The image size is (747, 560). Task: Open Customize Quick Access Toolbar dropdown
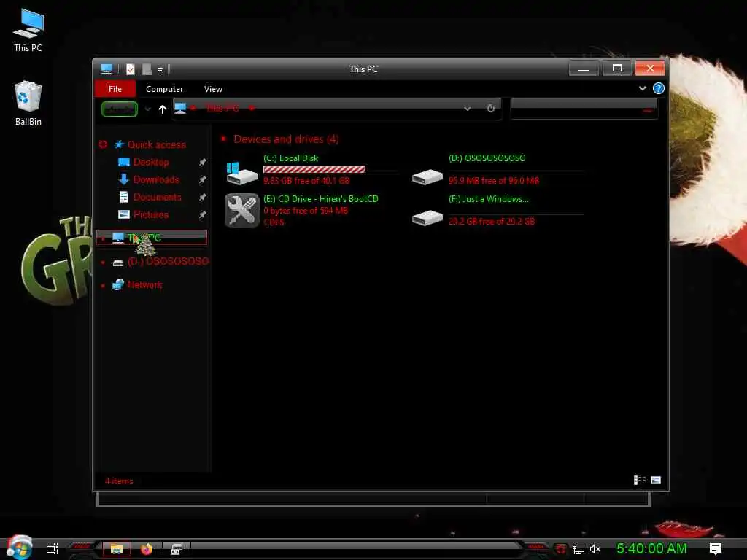(160, 70)
